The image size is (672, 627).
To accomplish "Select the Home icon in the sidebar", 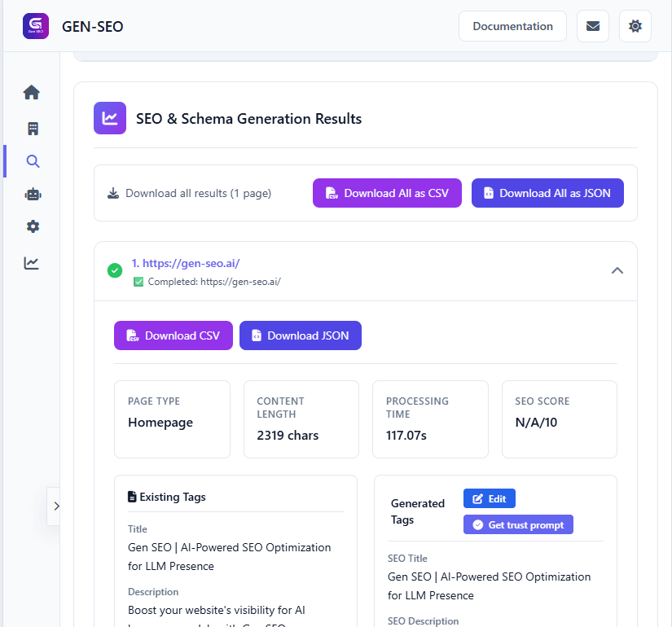I will [31, 92].
